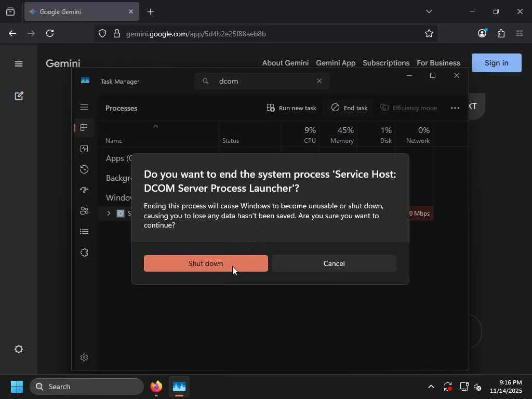The width and height of the screenshot is (532, 399).
Task: Open the Services puzzle icon in Task Manager
Action: (x=84, y=252)
